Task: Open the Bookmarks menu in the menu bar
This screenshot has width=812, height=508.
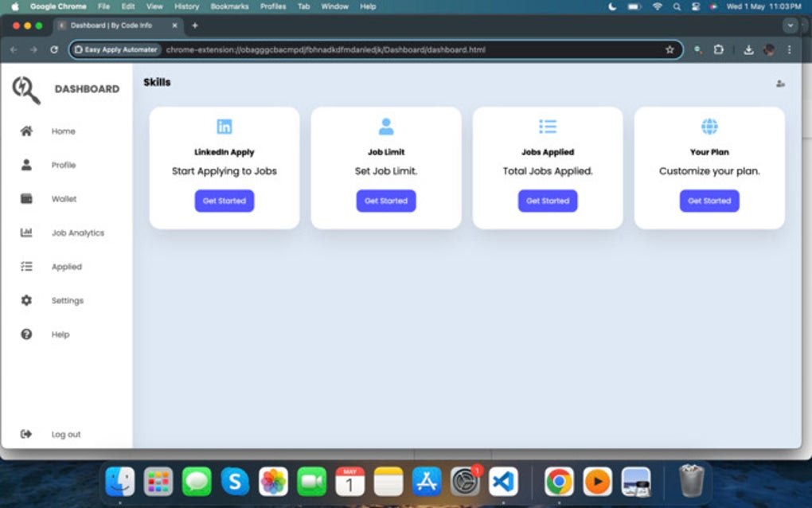Action: [229, 6]
